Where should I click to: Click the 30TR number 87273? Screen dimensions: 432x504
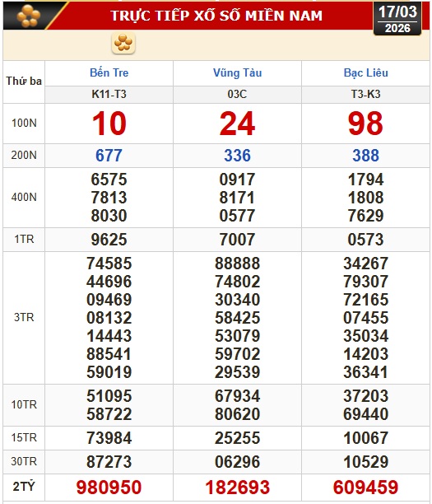[x=109, y=462]
